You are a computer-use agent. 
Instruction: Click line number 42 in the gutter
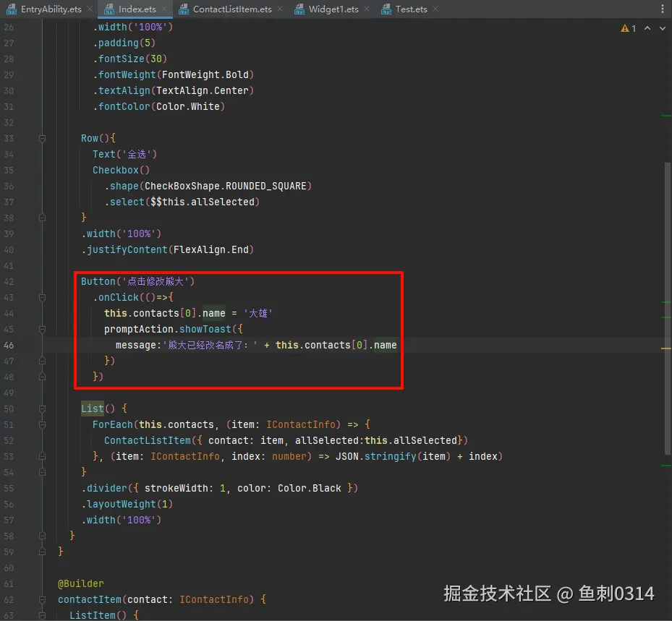click(x=9, y=282)
